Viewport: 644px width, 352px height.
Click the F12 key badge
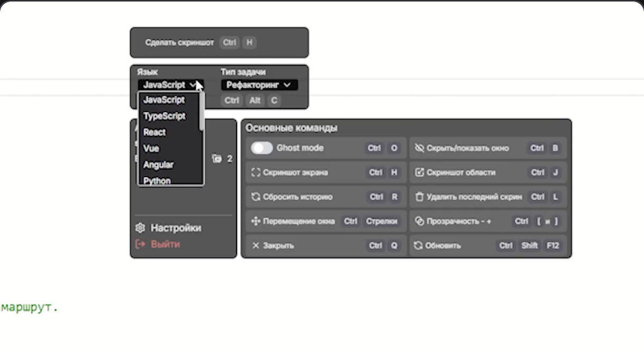[x=553, y=246]
